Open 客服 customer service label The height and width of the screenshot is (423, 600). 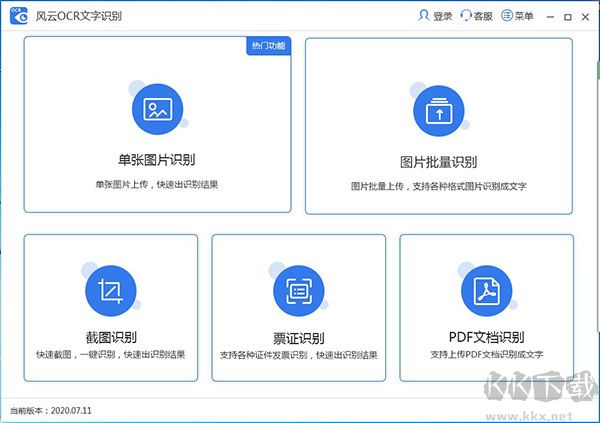click(483, 16)
